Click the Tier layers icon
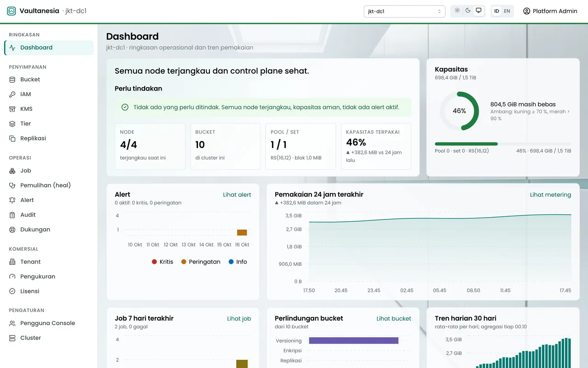The width and height of the screenshot is (588, 368). coord(12,124)
